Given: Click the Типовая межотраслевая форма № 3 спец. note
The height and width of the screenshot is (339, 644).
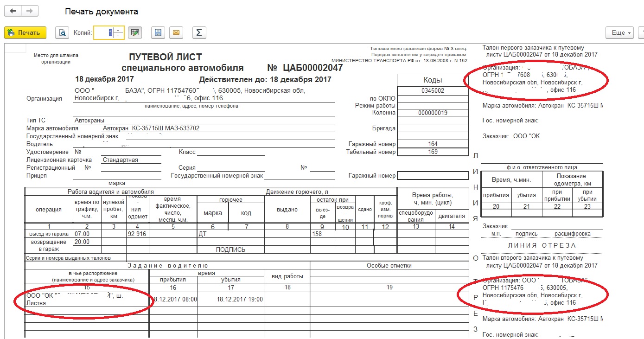Looking at the screenshot, I should (419, 49).
